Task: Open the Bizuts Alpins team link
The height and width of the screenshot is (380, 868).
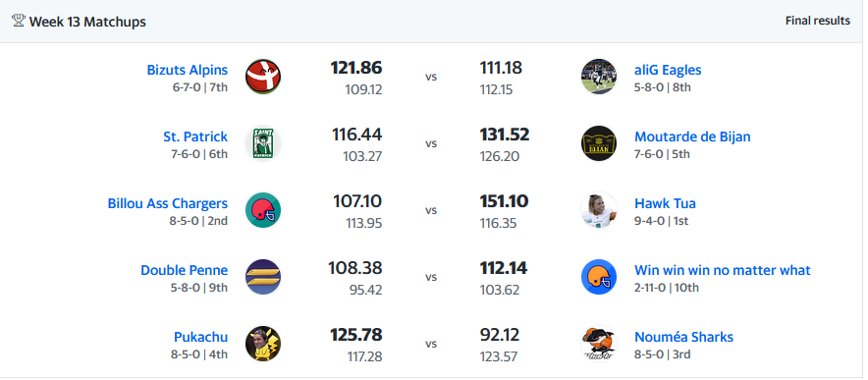Action: point(188,70)
